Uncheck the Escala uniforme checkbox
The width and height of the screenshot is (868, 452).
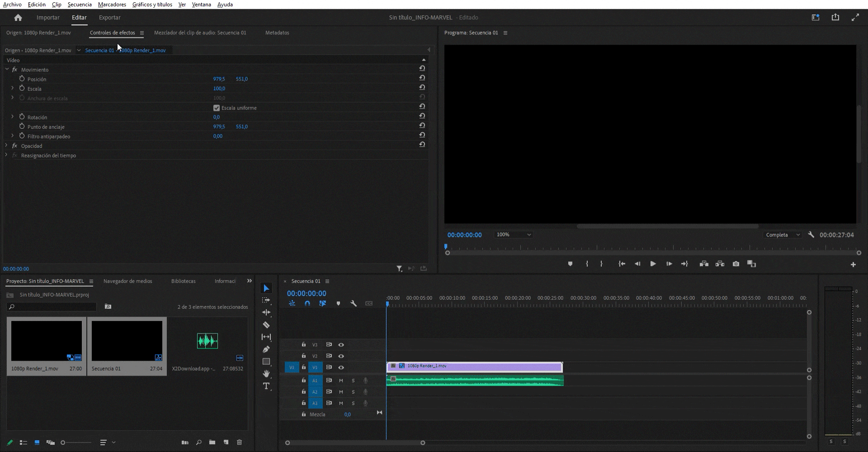217,108
